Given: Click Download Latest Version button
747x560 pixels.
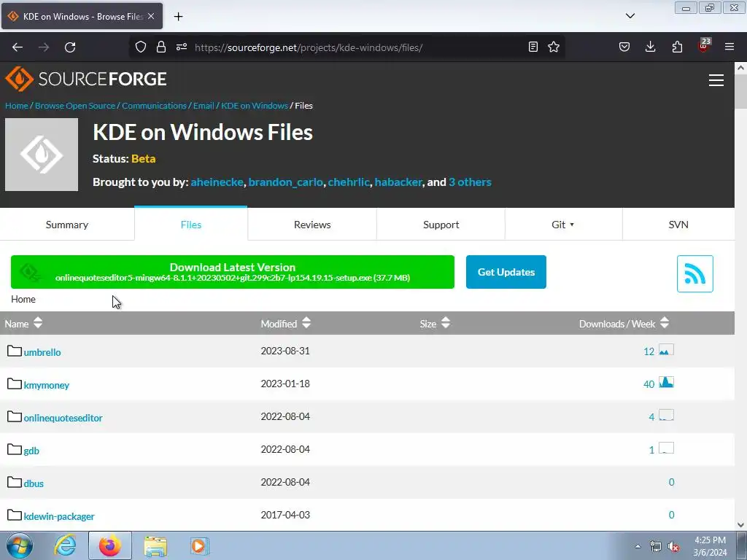Looking at the screenshot, I should (x=233, y=272).
